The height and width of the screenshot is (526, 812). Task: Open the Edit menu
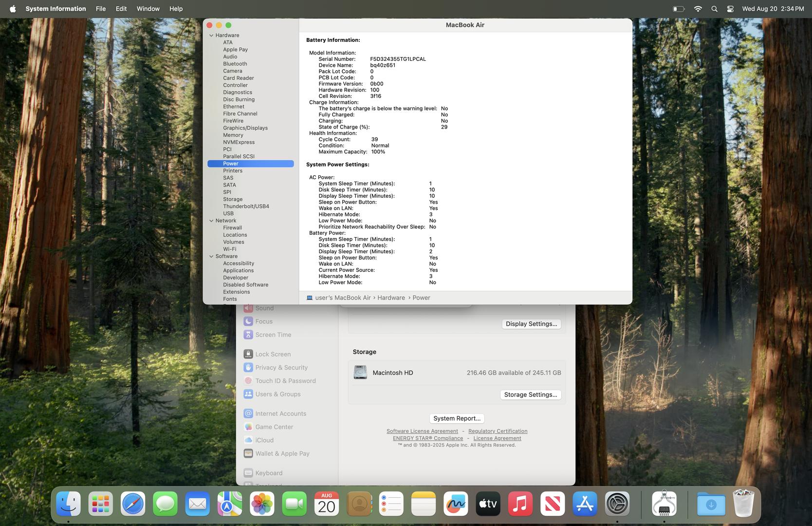click(121, 9)
